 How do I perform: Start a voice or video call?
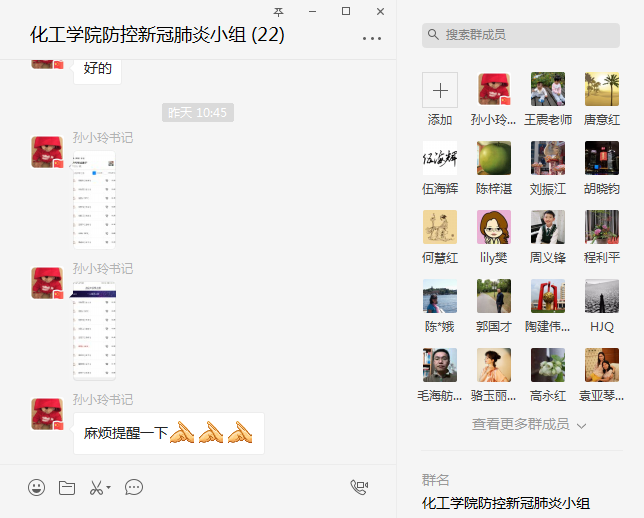coord(359,488)
